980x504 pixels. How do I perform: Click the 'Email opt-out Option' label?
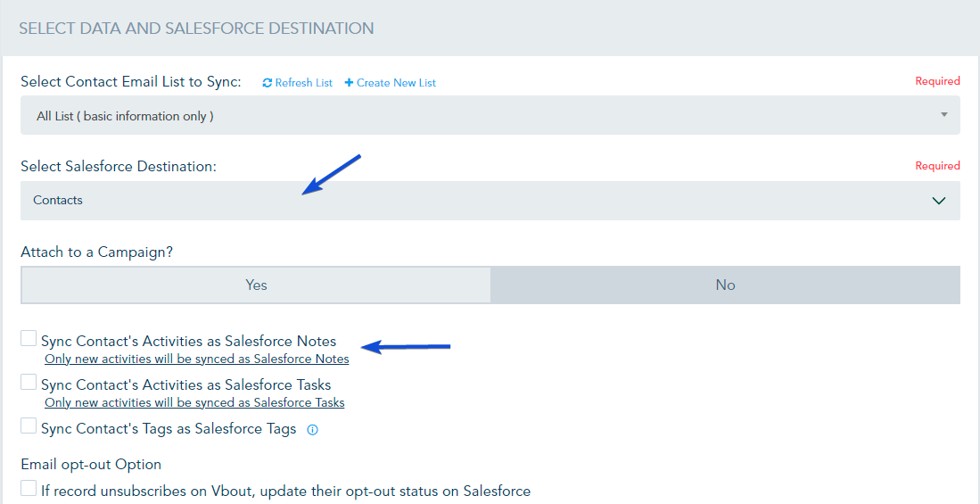(91, 465)
